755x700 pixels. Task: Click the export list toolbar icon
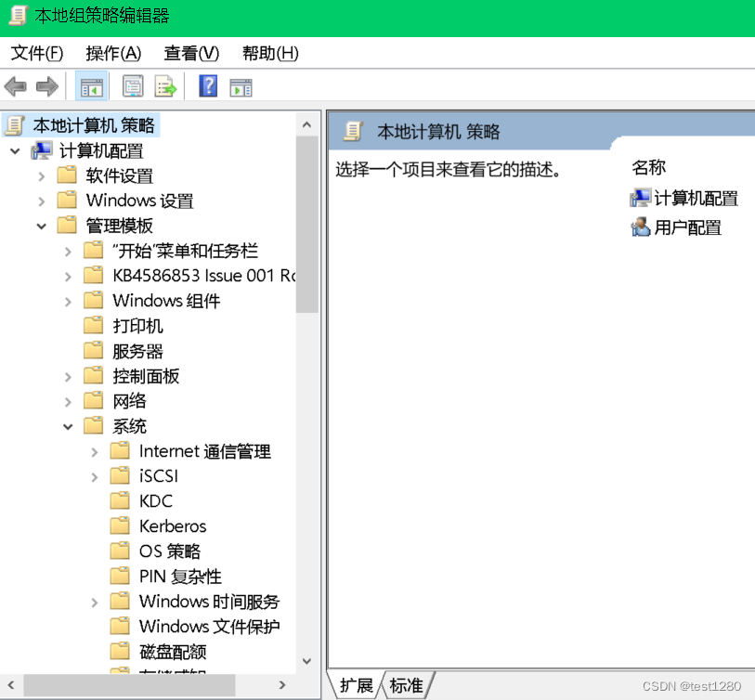point(165,85)
